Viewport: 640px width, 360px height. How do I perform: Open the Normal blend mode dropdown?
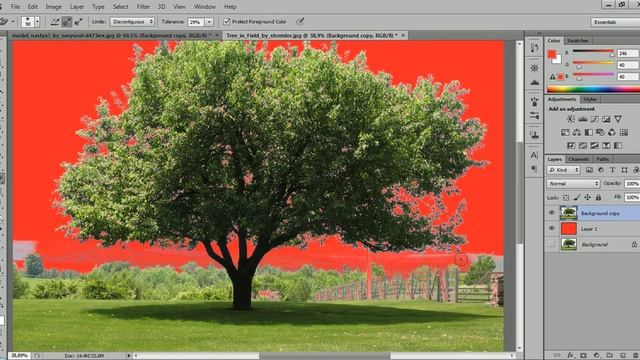pos(573,184)
